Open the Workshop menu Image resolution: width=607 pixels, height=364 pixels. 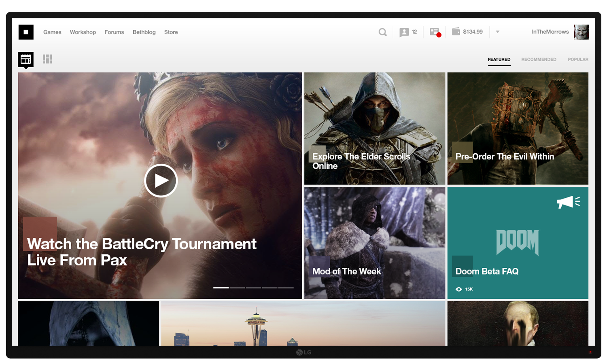pyautogui.click(x=83, y=32)
